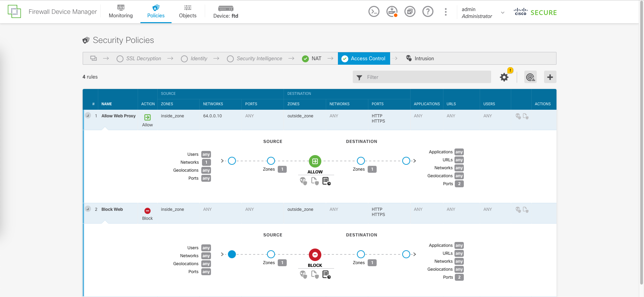This screenshot has width=644, height=297.
Task: Expand the admin user dropdown
Action: (503, 12)
